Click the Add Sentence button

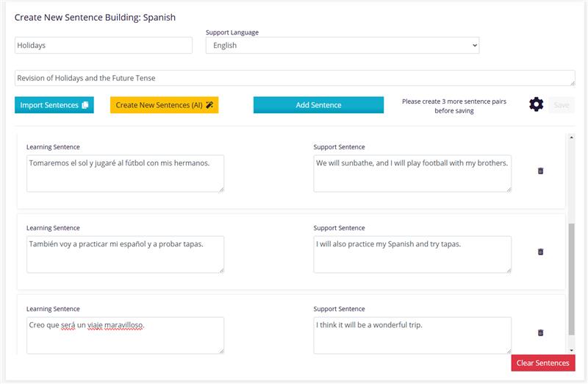pos(318,105)
